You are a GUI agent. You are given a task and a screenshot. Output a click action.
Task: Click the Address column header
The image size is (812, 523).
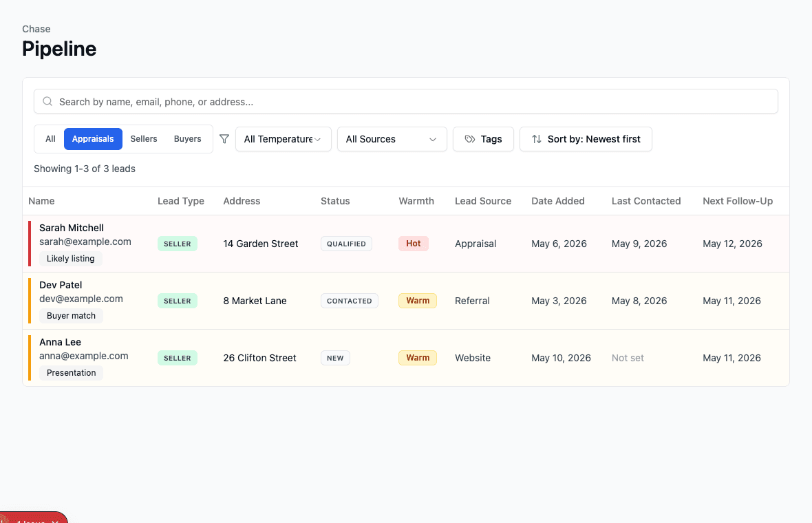[242, 201]
